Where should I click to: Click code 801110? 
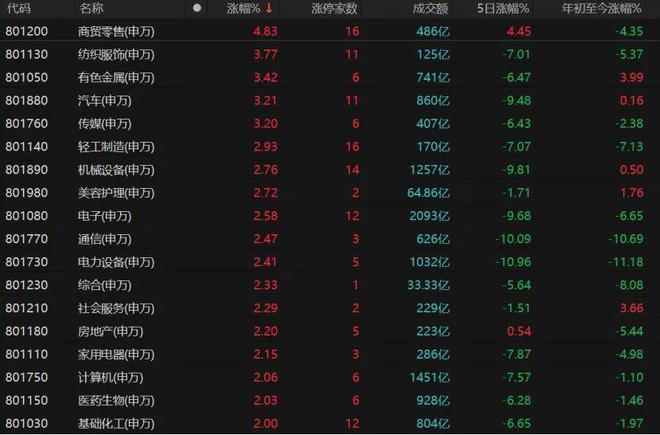(x=27, y=354)
